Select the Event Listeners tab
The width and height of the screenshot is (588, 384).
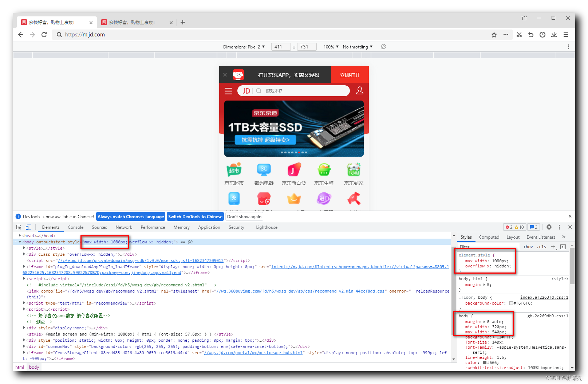(541, 237)
